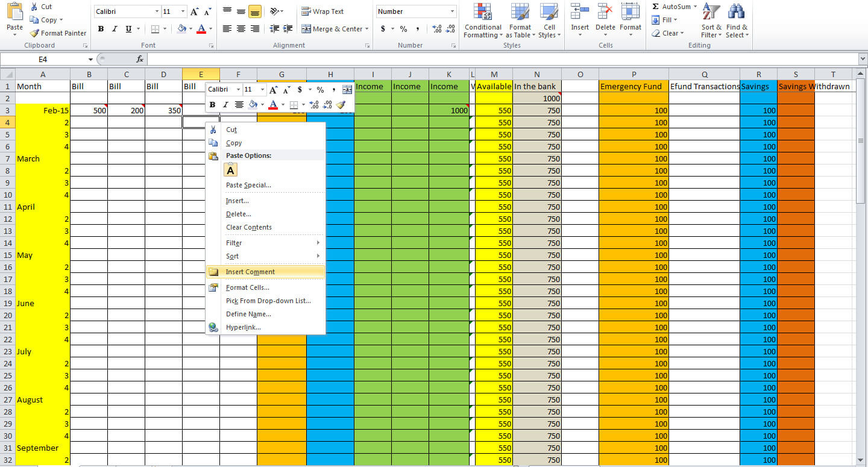
Task: Click the Find & Select binoculars icon
Action: point(737,12)
